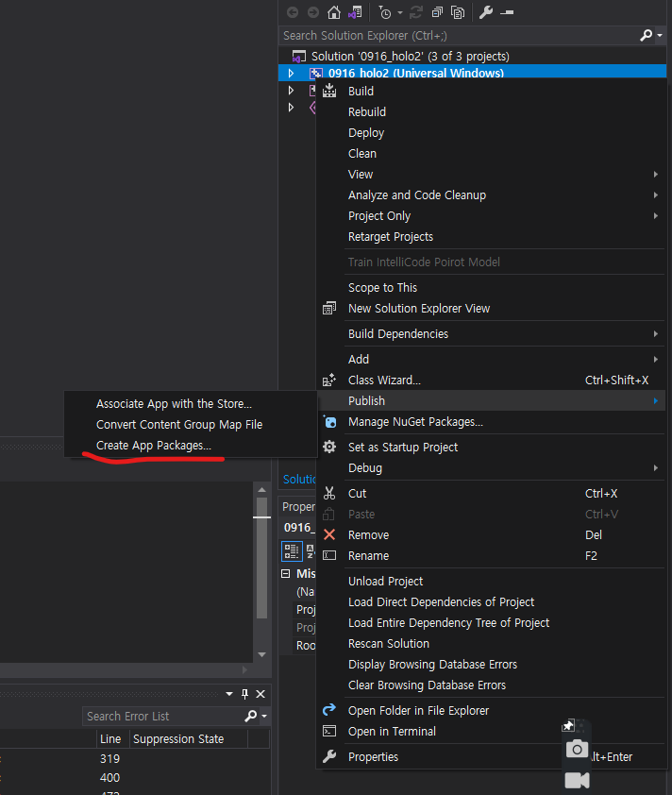Open the Add submenu

491,359
